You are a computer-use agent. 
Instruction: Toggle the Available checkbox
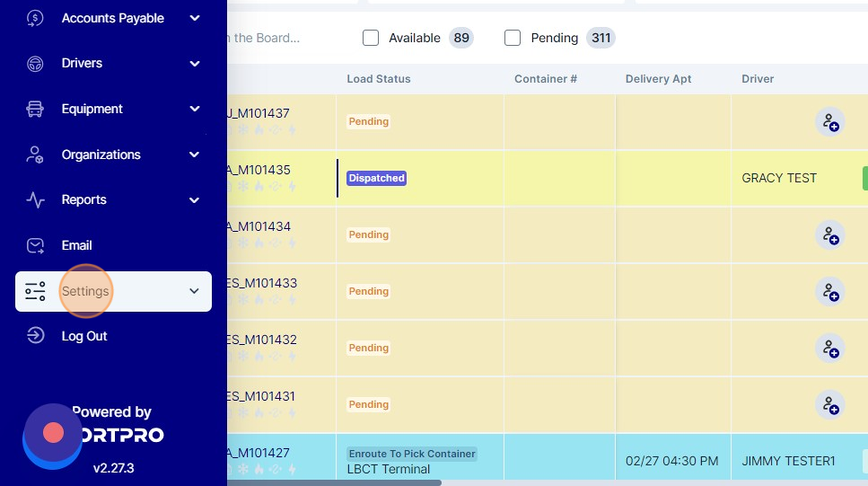[x=371, y=38]
